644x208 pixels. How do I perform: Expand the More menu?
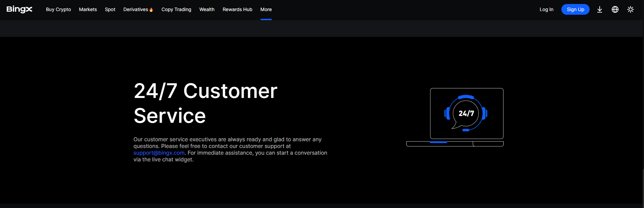click(x=266, y=9)
